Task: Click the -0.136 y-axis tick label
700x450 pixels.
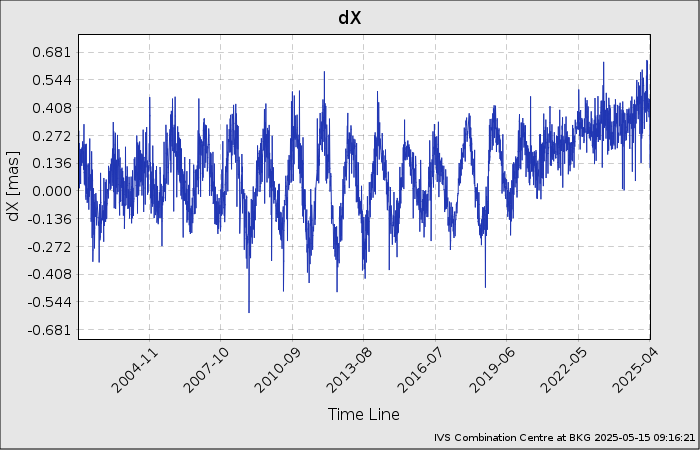Action: click(x=49, y=218)
